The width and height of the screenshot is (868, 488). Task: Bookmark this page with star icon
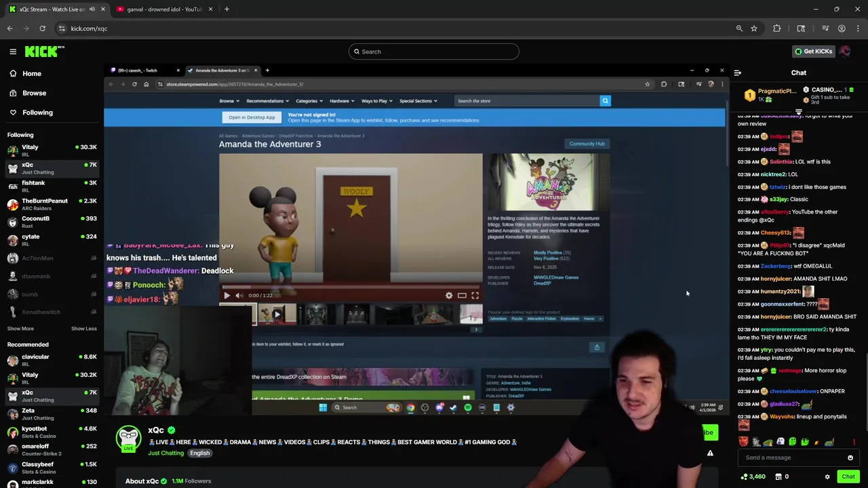pyautogui.click(x=753, y=28)
